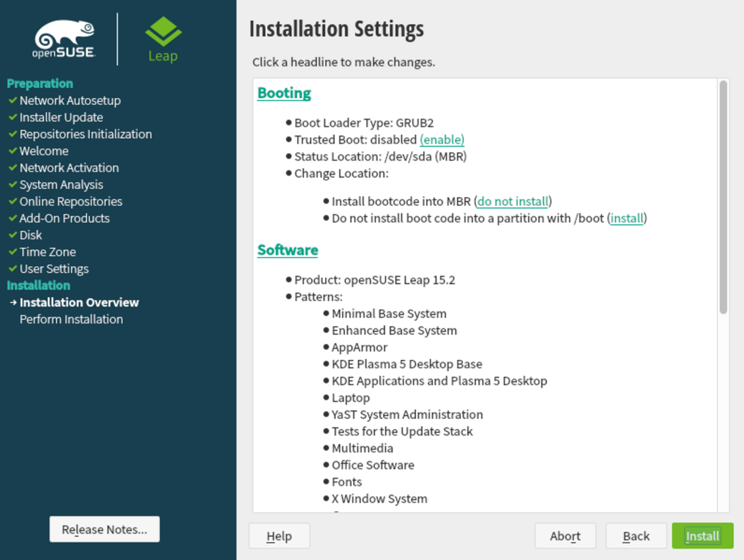Click the checkmark beside Disk
Viewport: 744px width, 560px height.
click(12, 235)
